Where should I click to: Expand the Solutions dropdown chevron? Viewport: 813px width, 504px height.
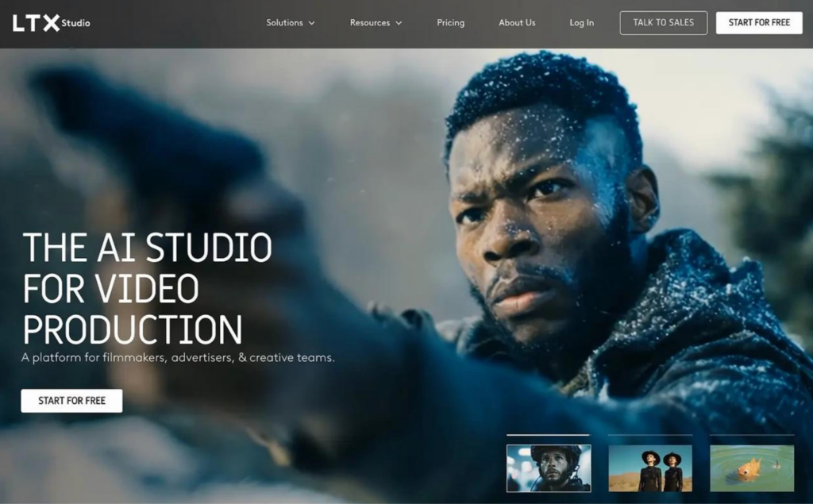(x=311, y=23)
